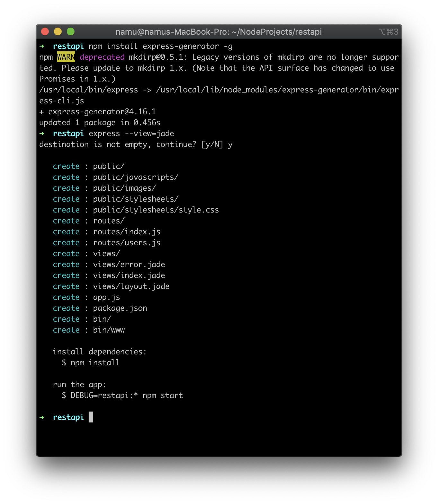
Task: Click the '$ npm install' instruction
Action: click(x=91, y=363)
